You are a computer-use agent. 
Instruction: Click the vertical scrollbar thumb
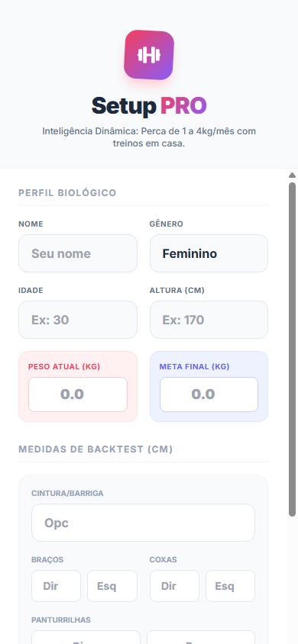point(292,349)
